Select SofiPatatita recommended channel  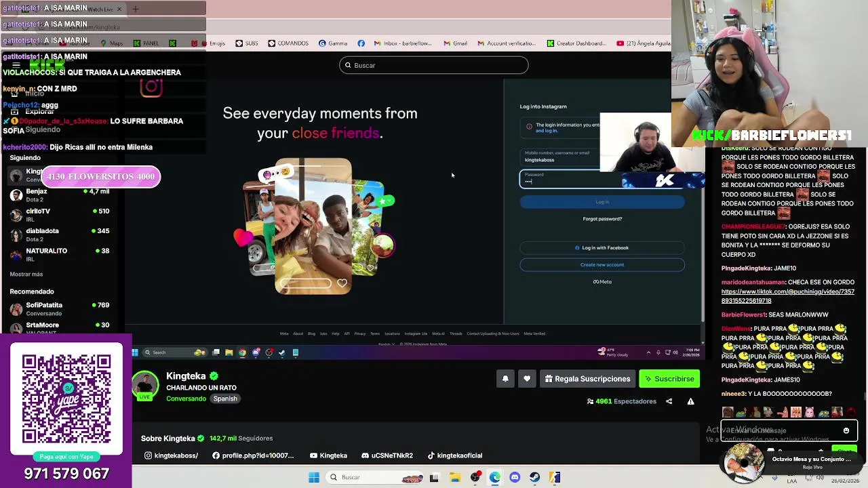pos(60,309)
